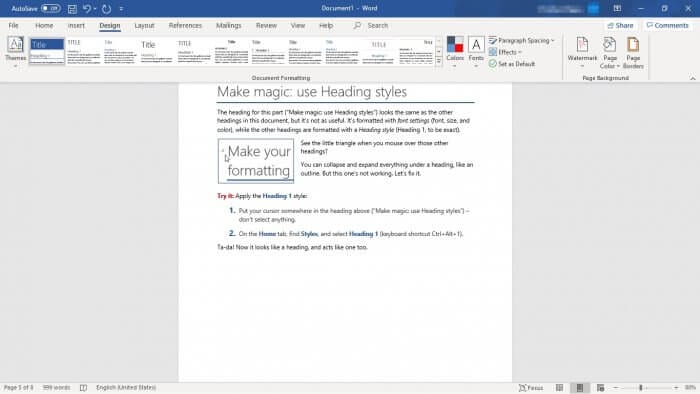Select the Print Layout view icon
700x394 pixels.
tap(579, 388)
